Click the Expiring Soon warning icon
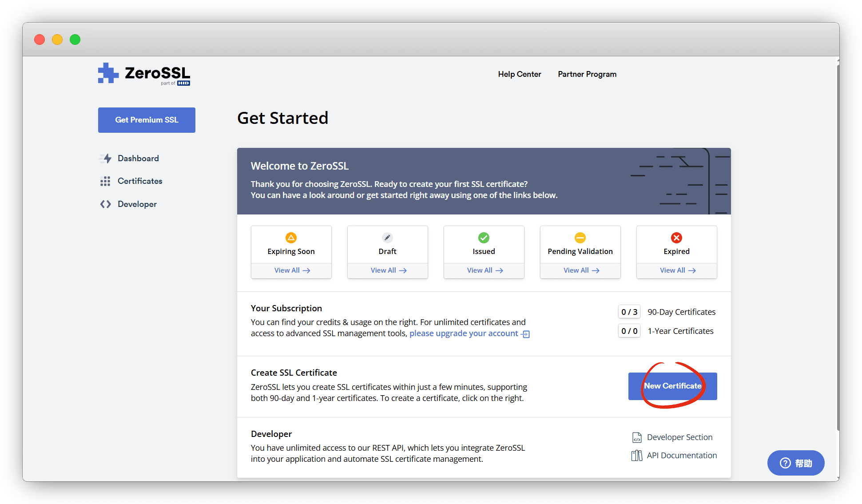862x504 pixels. (291, 238)
